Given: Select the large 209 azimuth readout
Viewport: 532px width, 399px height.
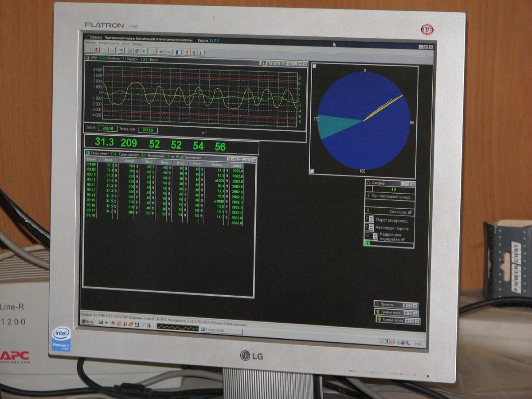Looking at the screenshot, I should (129, 143).
